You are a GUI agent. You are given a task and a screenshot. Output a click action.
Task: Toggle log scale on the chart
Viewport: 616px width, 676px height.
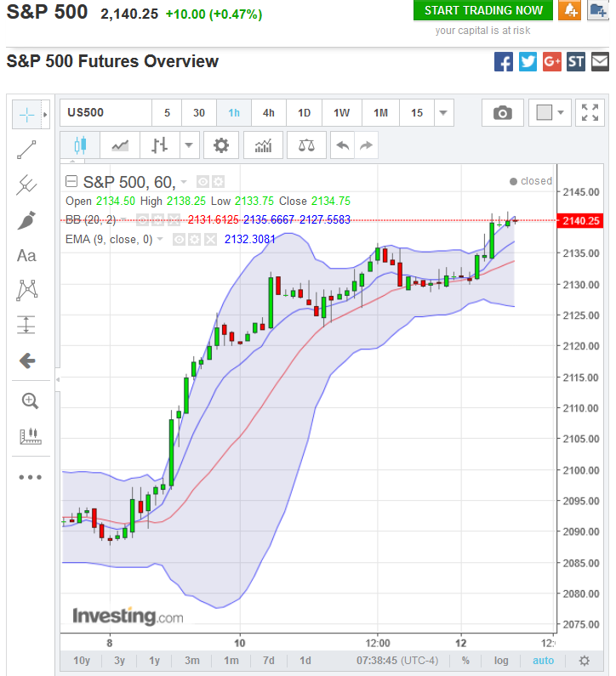[502, 661]
